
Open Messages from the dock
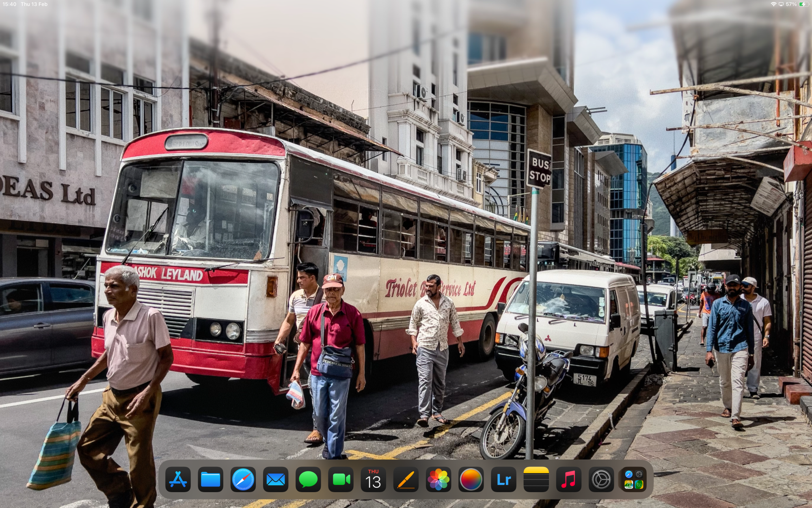308,480
